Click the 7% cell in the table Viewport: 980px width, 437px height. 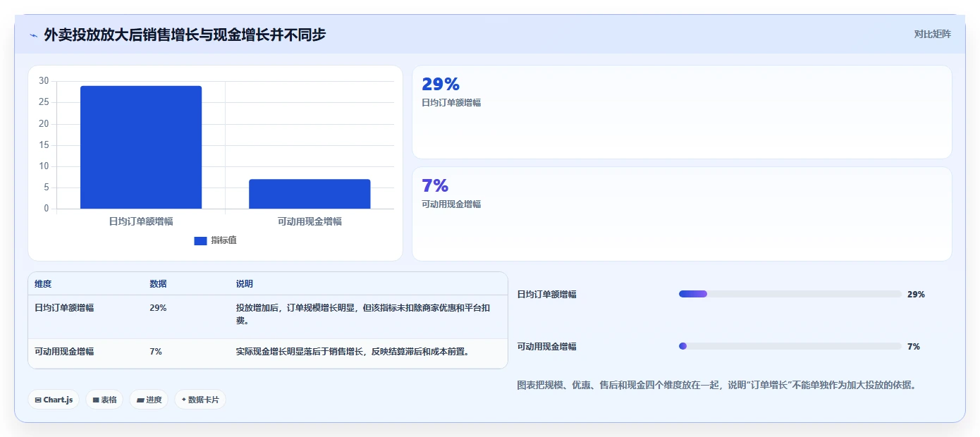tap(156, 352)
